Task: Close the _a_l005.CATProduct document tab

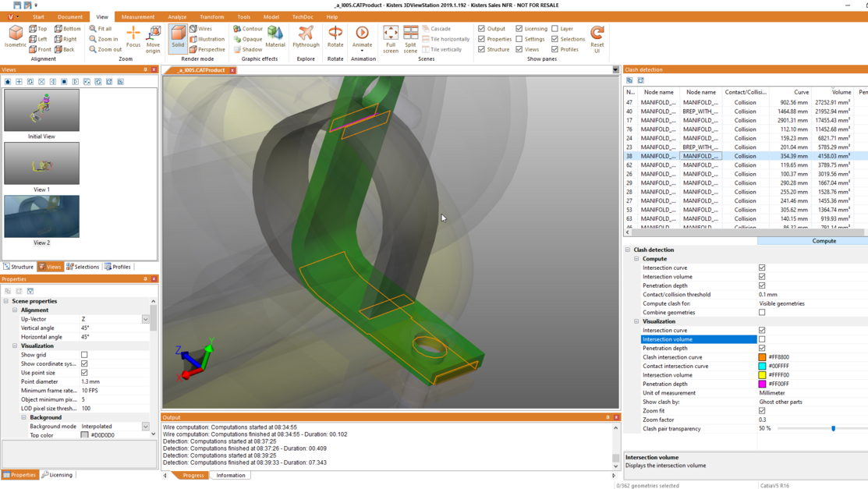Action: tap(232, 70)
